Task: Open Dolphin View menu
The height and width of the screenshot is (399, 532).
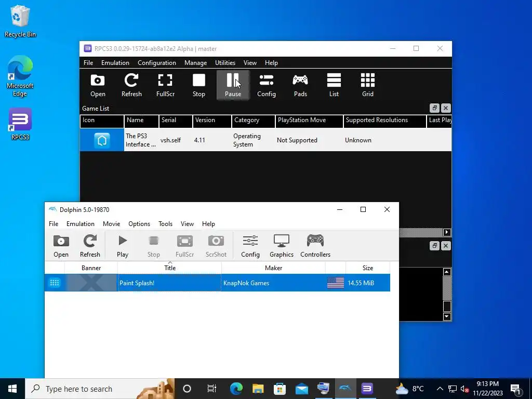Action: [x=187, y=224]
